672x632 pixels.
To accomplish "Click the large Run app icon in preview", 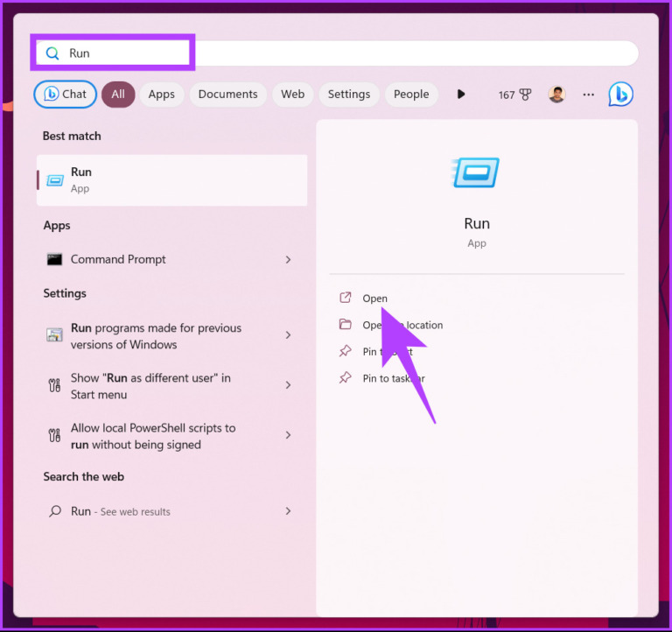I will pos(476,172).
